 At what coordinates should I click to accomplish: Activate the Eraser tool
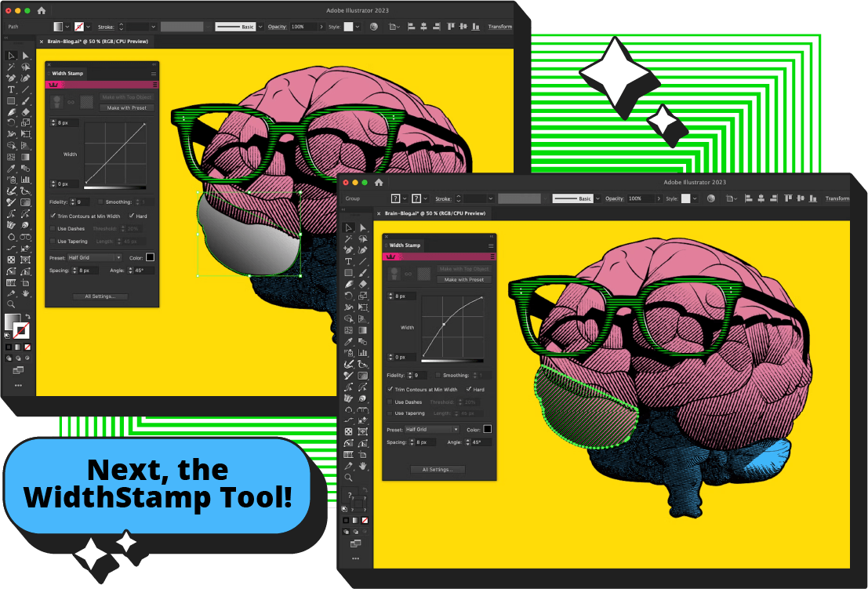coord(364,284)
